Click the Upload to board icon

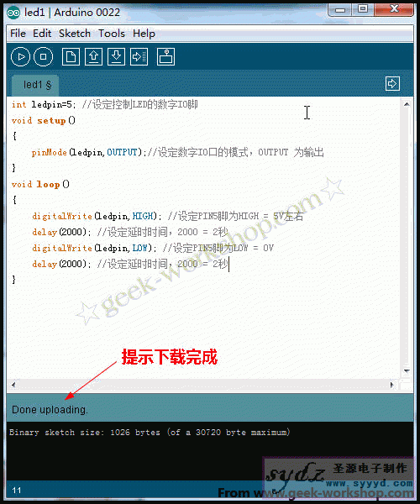pos(139,57)
